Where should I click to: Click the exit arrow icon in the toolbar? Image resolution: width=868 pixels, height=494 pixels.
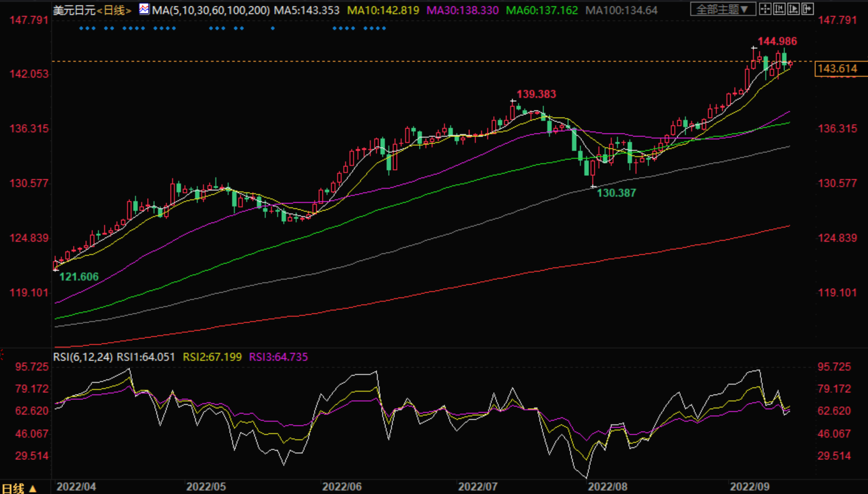coord(807,9)
